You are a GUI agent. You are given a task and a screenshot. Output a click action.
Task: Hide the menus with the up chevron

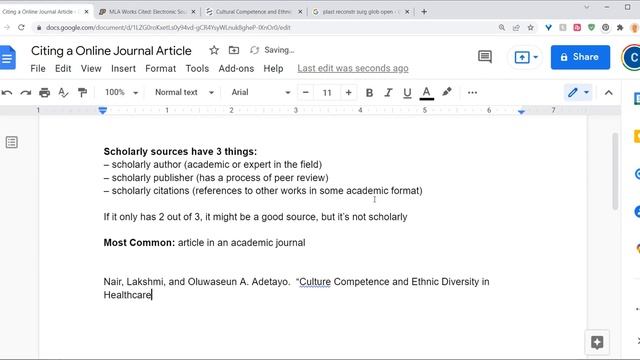click(x=609, y=93)
